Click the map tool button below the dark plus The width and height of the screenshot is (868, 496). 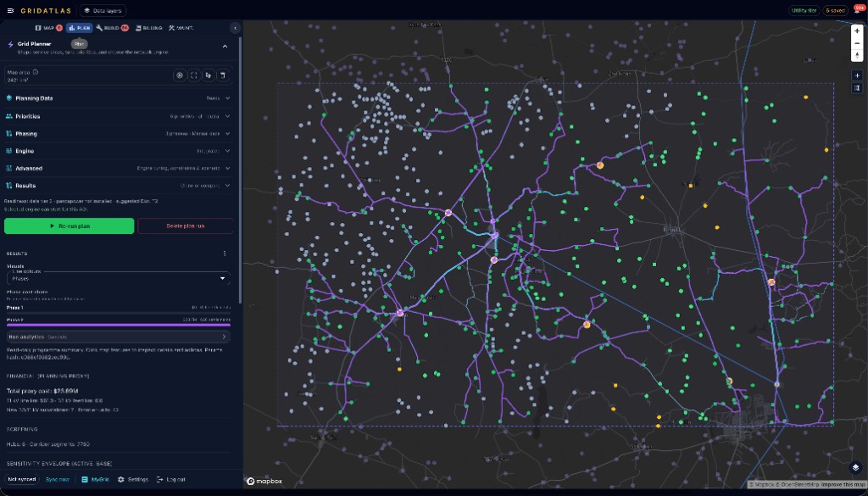pyautogui.click(x=857, y=88)
